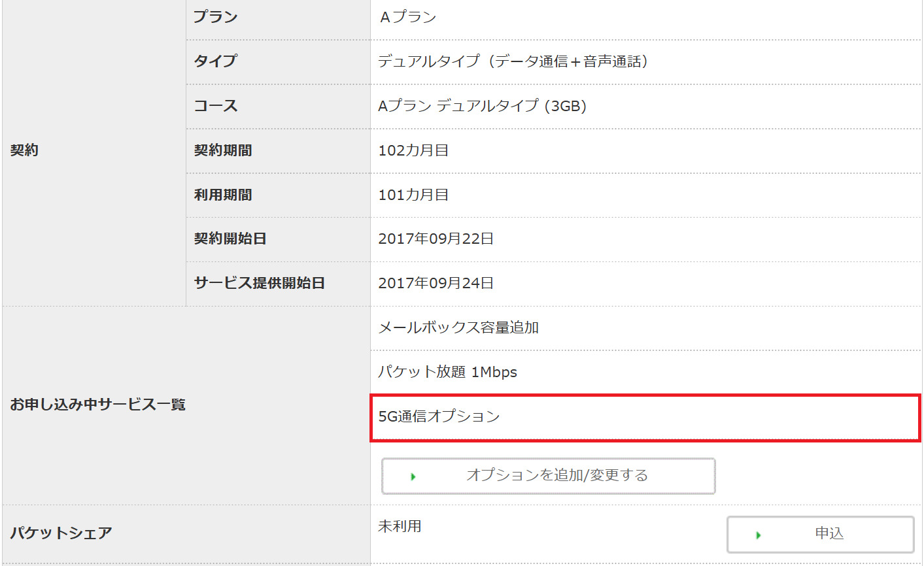
Task: Click green arrow icon beside オプションを追加/変更する
Action: pyautogui.click(x=413, y=476)
